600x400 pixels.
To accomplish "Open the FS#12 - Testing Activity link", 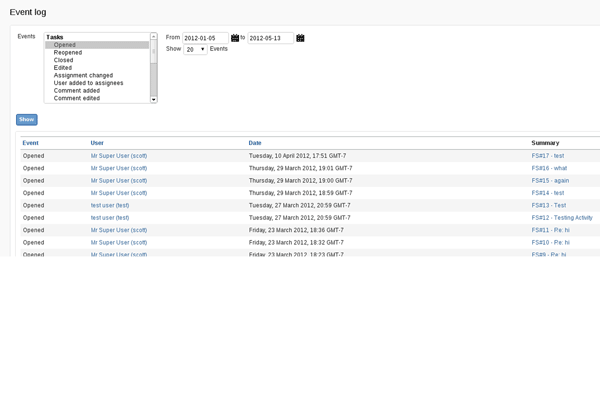I will (x=562, y=217).
